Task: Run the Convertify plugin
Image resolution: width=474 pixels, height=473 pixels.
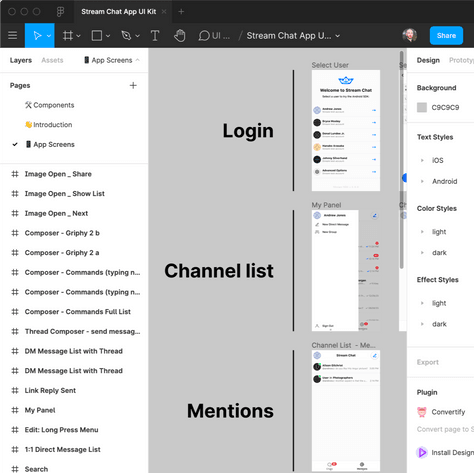Action: (448, 412)
